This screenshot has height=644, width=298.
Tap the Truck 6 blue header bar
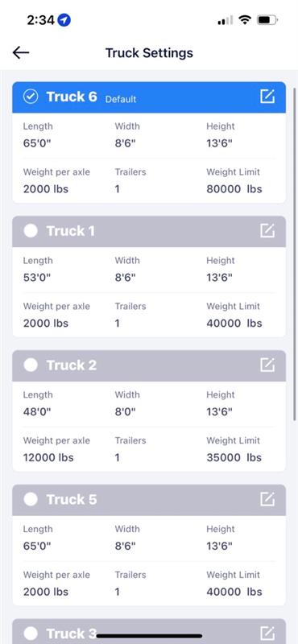[x=149, y=97]
